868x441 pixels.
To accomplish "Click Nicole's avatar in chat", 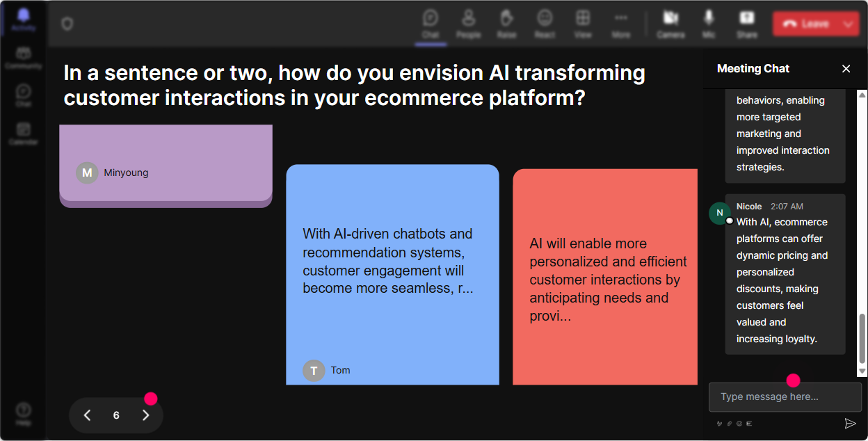I will (x=720, y=213).
